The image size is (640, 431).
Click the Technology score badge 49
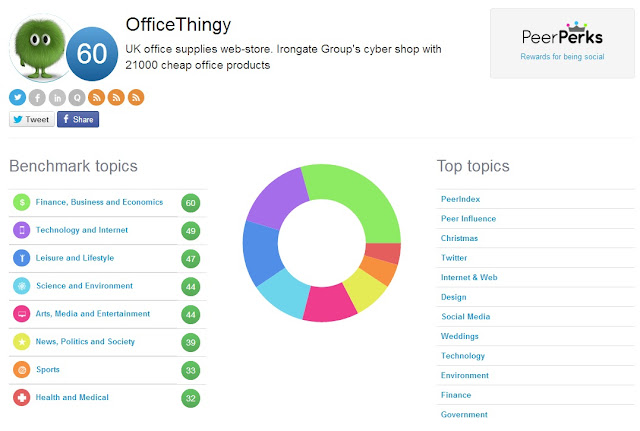[x=191, y=231]
